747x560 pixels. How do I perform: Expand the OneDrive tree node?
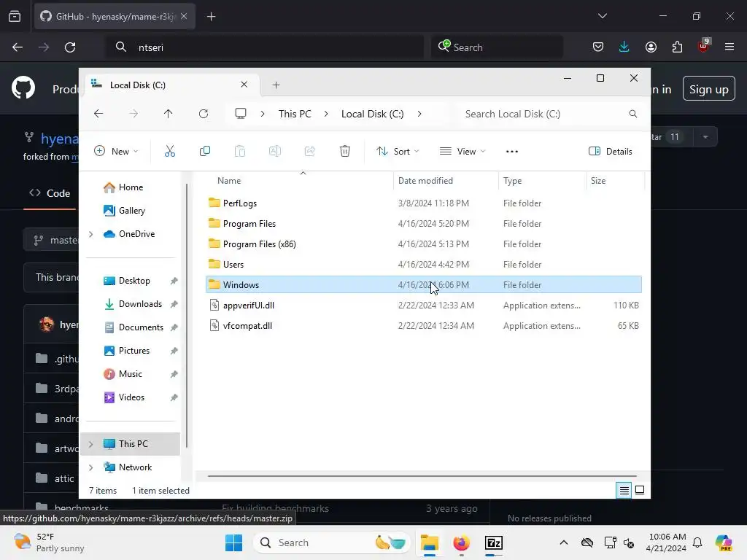pos(91,234)
